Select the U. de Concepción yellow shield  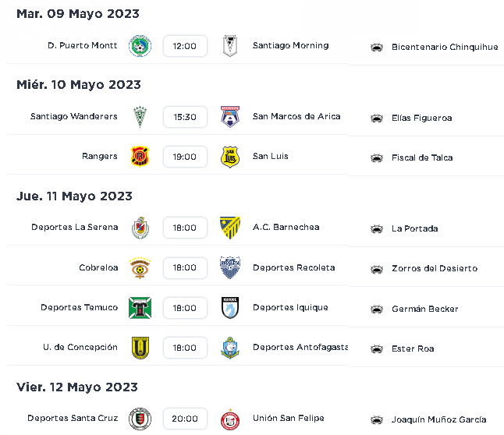140,348
